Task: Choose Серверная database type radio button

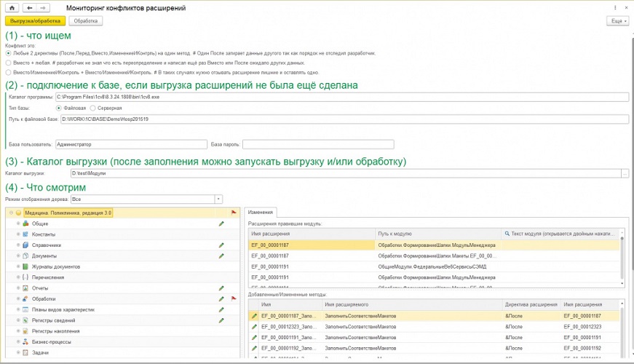Action: click(92, 108)
